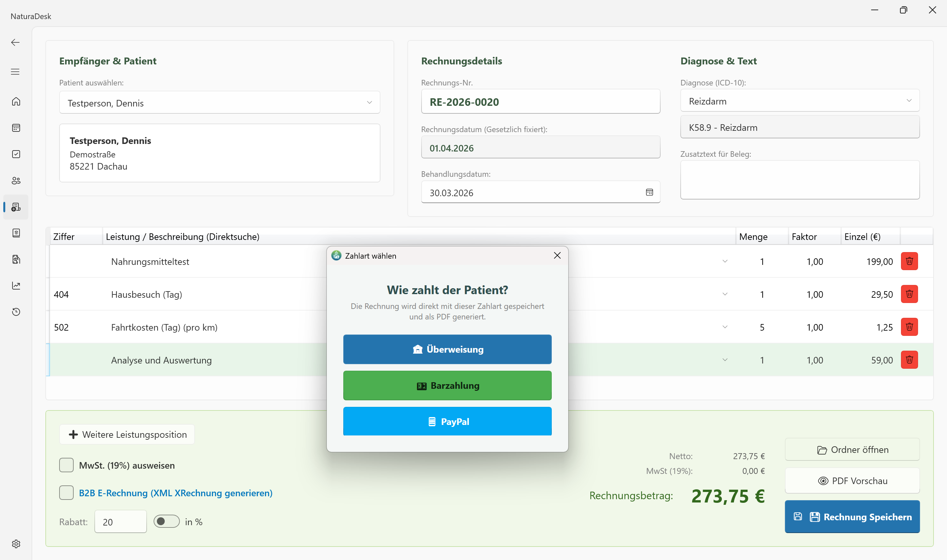Select the tasks checklist icon in sidebar
The height and width of the screenshot is (560, 947).
click(16, 154)
